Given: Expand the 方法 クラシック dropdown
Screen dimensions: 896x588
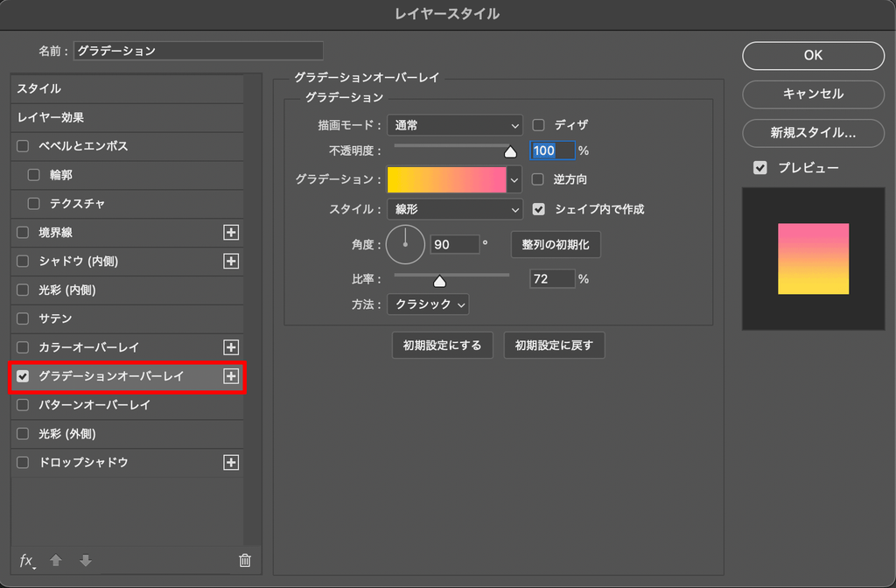Looking at the screenshot, I should 428,304.
